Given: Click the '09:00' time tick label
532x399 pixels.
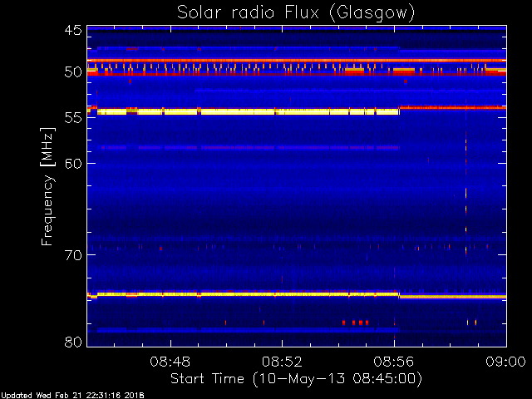Looking at the screenshot, I should coord(505,362).
